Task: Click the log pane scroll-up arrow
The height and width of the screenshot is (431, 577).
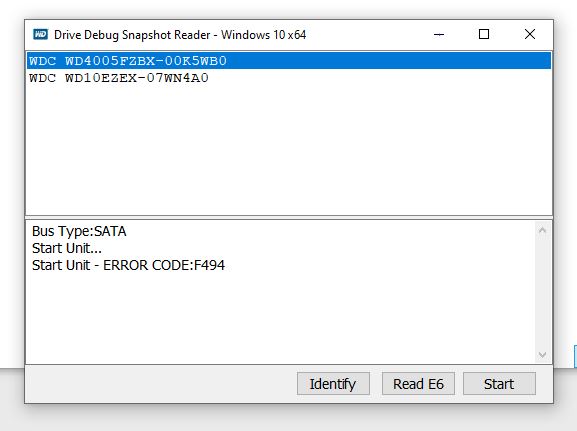Action: coord(542,230)
